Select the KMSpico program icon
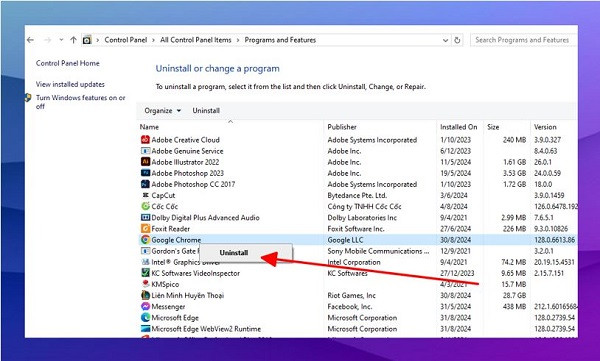600x361 pixels. (145, 284)
